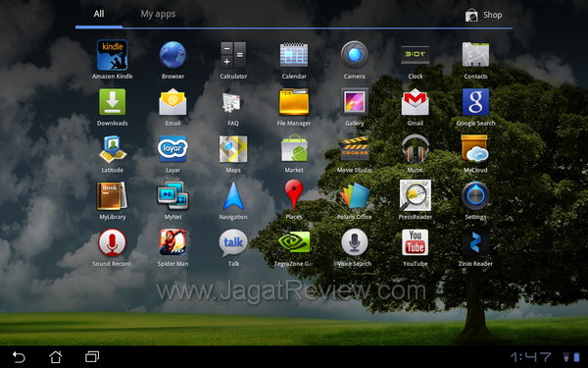Tap the Home navigation button
Image resolution: width=588 pixels, height=368 pixels.
56,357
